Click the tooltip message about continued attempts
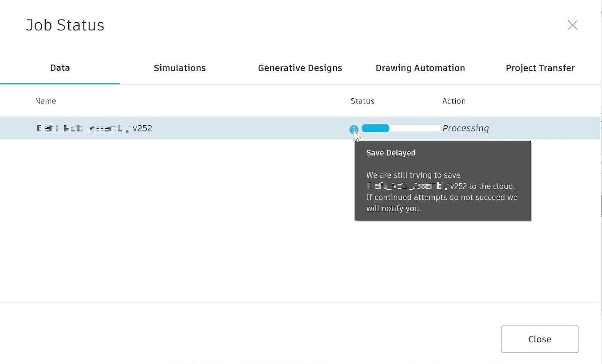The height and width of the screenshot is (364, 602). pyautogui.click(x=442, y=203)
